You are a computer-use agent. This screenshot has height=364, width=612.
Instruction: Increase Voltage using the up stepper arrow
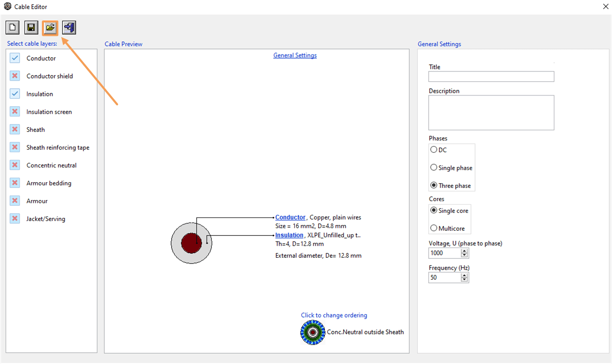(464, 250)
